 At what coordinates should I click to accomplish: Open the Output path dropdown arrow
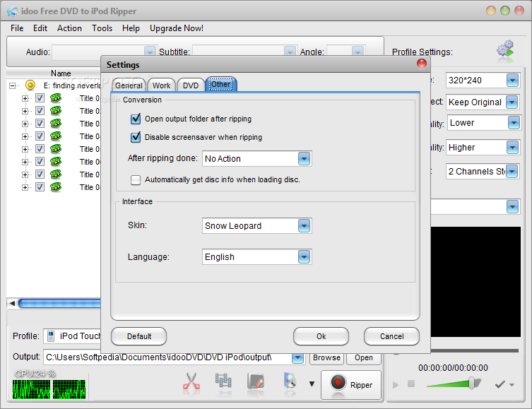[297, 357]
